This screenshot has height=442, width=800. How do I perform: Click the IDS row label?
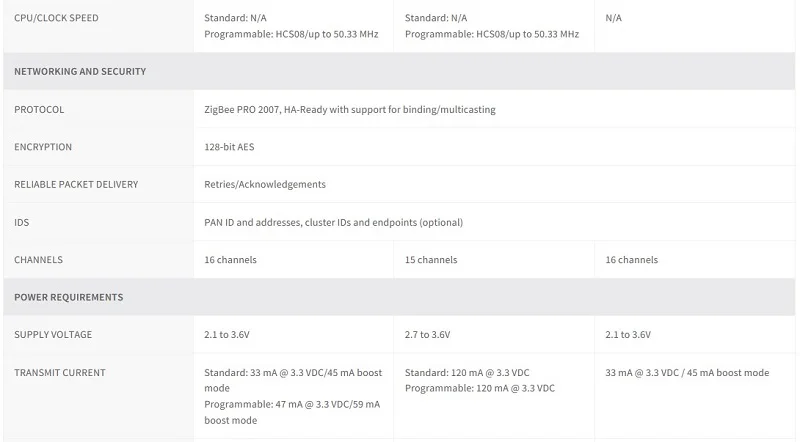(22, 222)
